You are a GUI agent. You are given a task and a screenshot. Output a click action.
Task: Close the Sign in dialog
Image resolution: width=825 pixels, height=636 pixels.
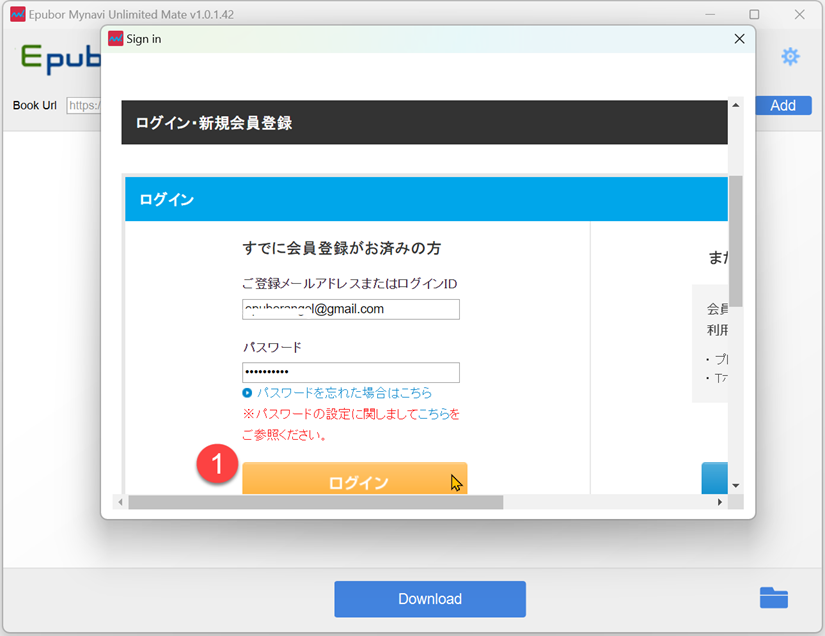(739, 39)
